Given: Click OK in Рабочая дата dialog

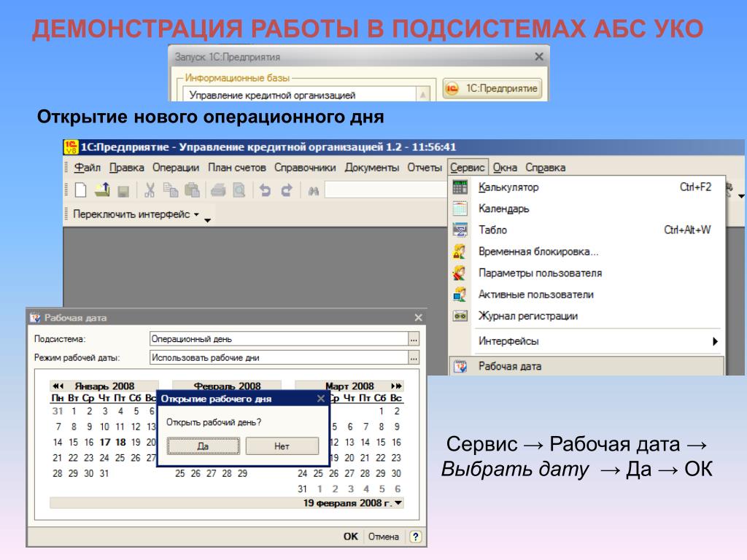Looking at the screenshot, I should (351, 537).
